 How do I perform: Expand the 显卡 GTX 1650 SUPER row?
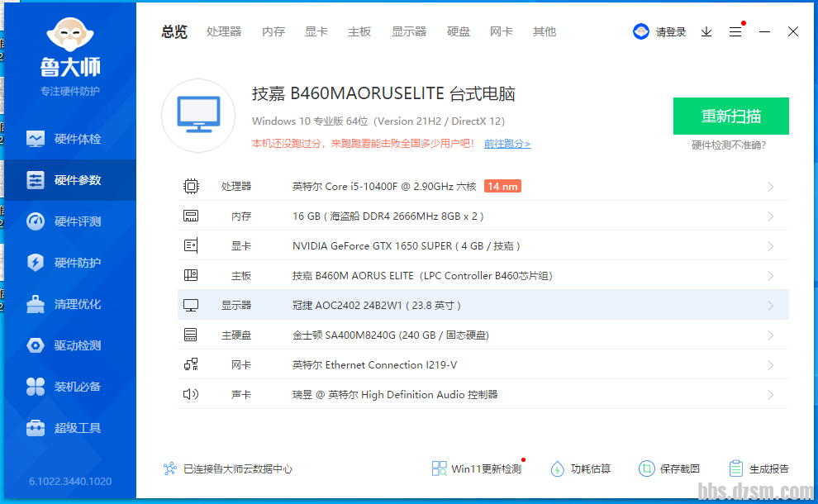[x=770, y=246]
